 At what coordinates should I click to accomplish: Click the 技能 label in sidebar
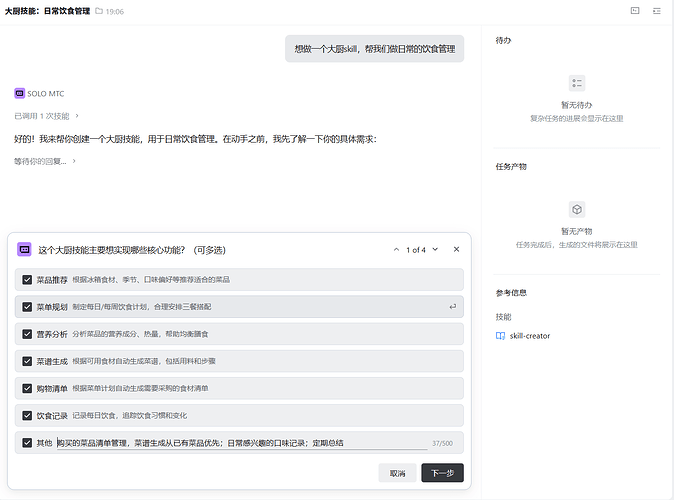tap(503, 317)
